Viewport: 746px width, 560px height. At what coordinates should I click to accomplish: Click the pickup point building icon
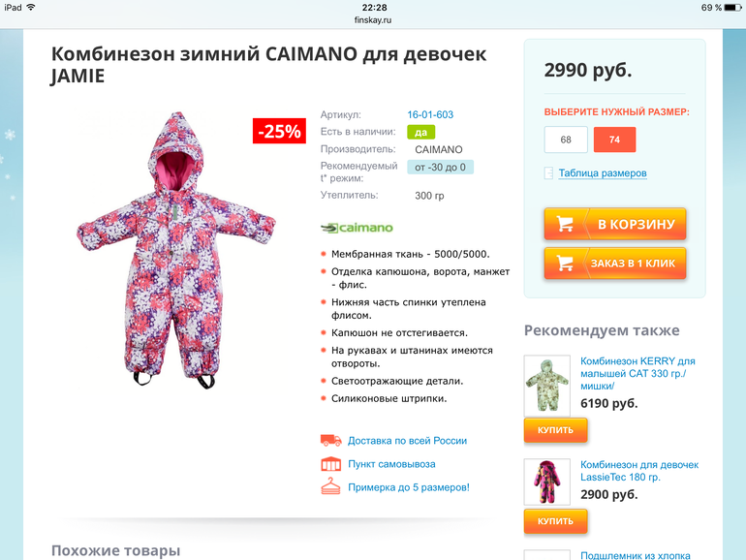pos(330,463)
